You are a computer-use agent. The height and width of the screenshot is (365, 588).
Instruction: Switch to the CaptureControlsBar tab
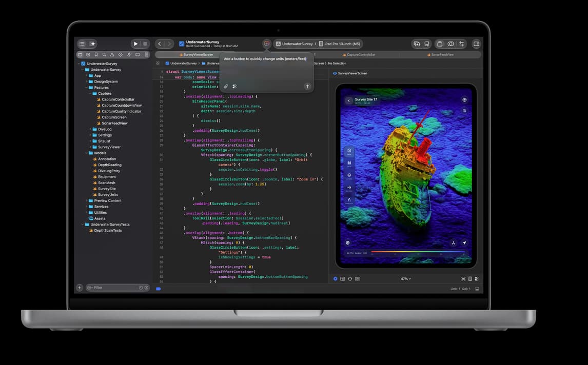pyautogui.click(x=359, y=55)
